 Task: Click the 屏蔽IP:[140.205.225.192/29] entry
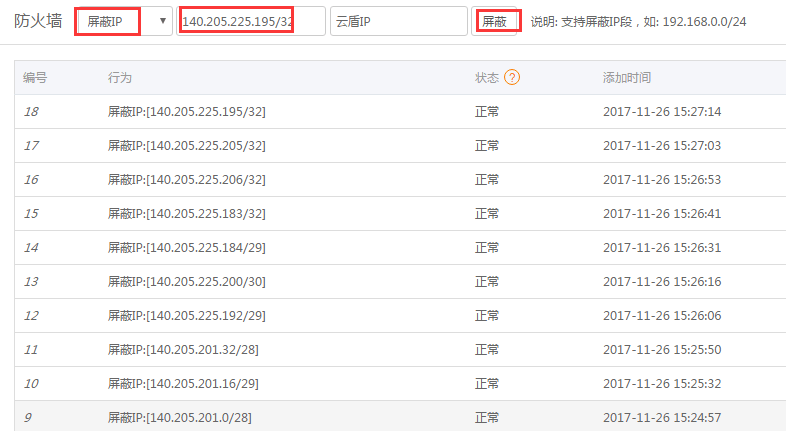[x=186, y=316]
